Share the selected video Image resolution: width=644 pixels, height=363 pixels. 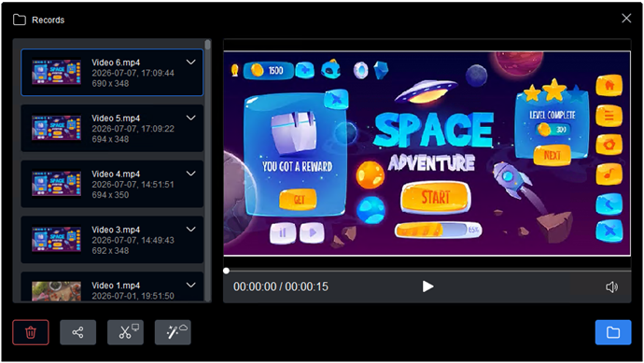[x=78, y=332]
